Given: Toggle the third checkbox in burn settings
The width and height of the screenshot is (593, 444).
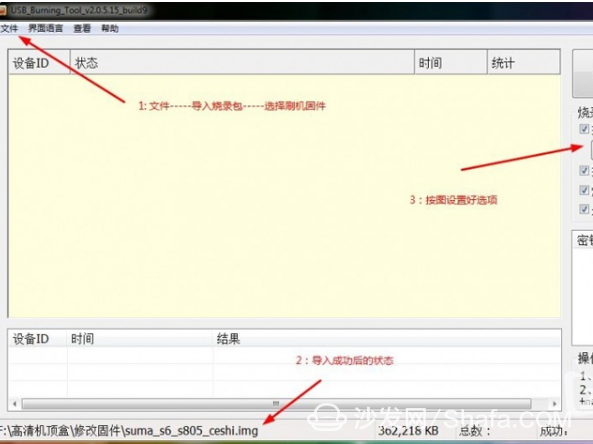Looking at the screenshot, I should [x=584, y=190].
